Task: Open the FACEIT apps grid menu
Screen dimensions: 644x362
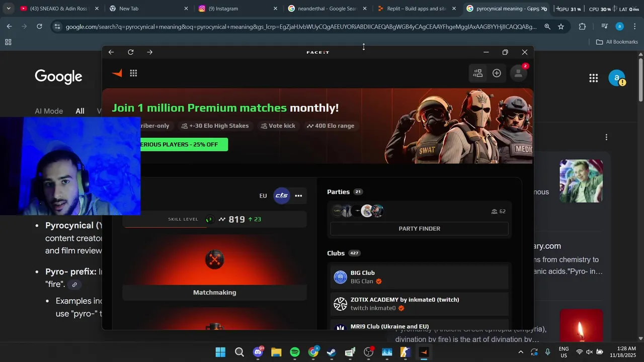Action: point(133,73)
